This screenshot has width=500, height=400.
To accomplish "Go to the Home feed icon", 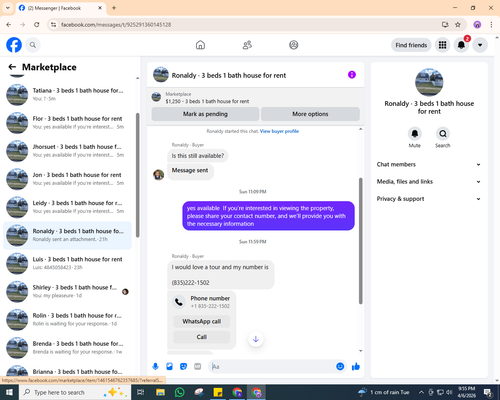I will pos(200,45).
